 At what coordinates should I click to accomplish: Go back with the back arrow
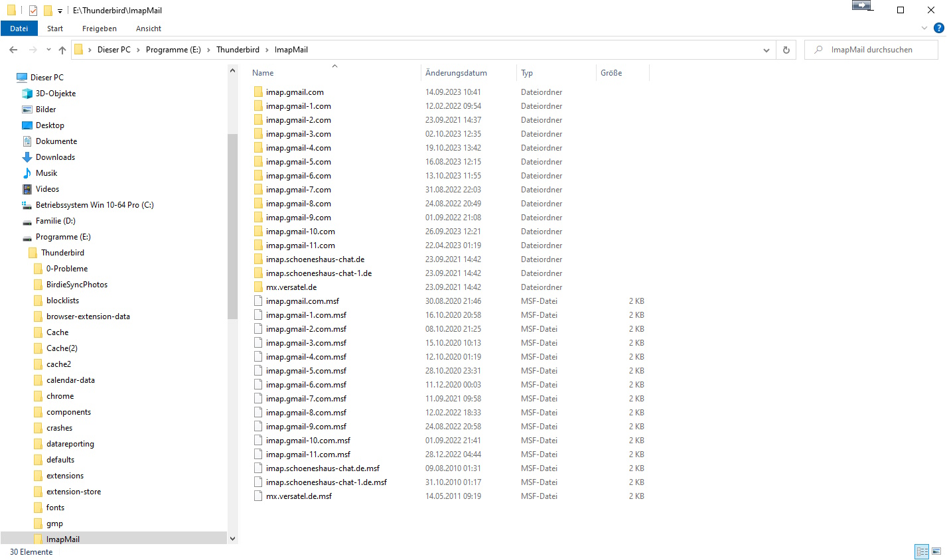point(13,50)
